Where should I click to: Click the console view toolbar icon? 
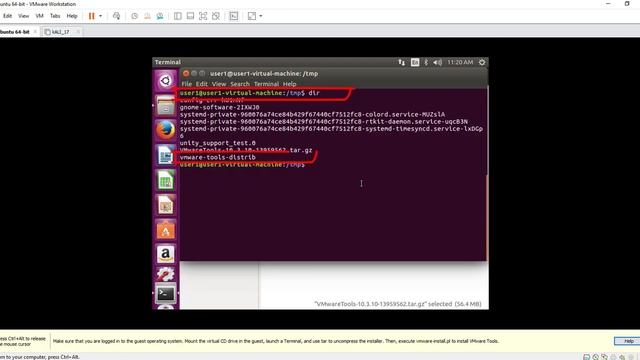click(x=233, y=16)
